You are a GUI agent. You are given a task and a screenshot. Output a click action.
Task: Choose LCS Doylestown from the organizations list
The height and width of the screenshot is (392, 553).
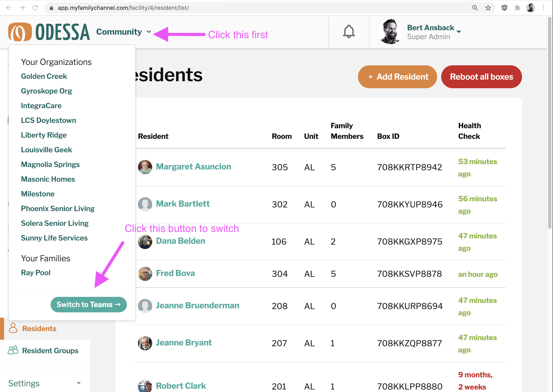point(49,120)
